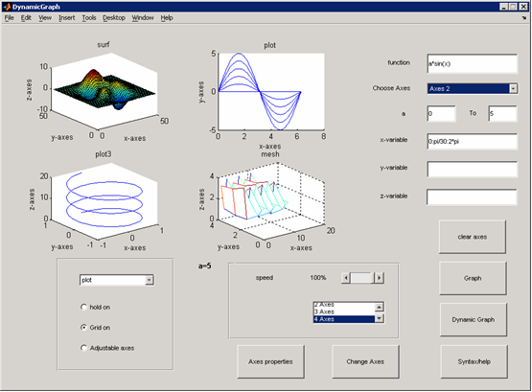Click the Dynamic Graph button
This screenshot has height=392, width=532.
(x=473, y=319)
